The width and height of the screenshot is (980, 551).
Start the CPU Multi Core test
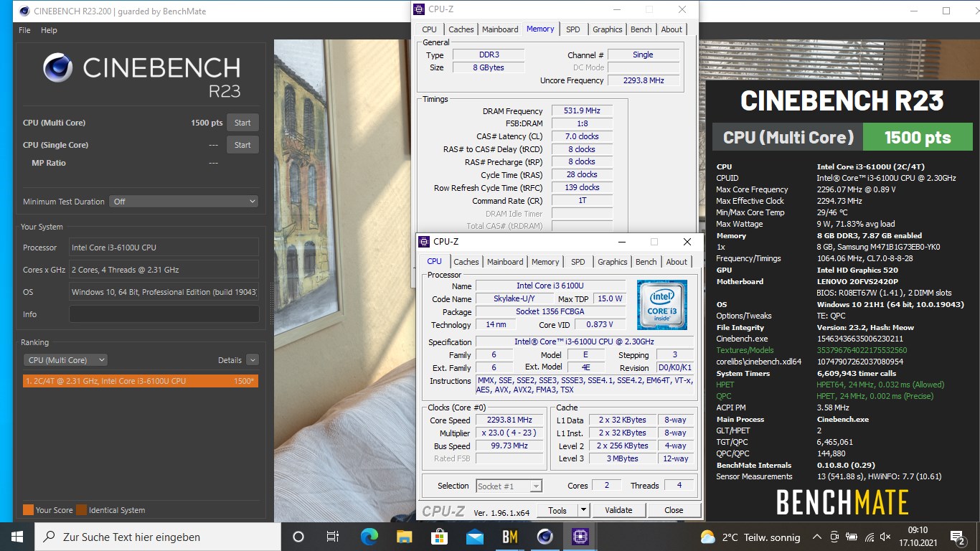[x=242, y=123]
